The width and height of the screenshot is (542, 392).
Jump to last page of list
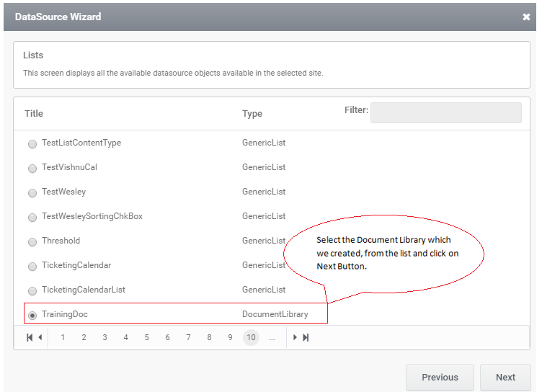(306, 337)
